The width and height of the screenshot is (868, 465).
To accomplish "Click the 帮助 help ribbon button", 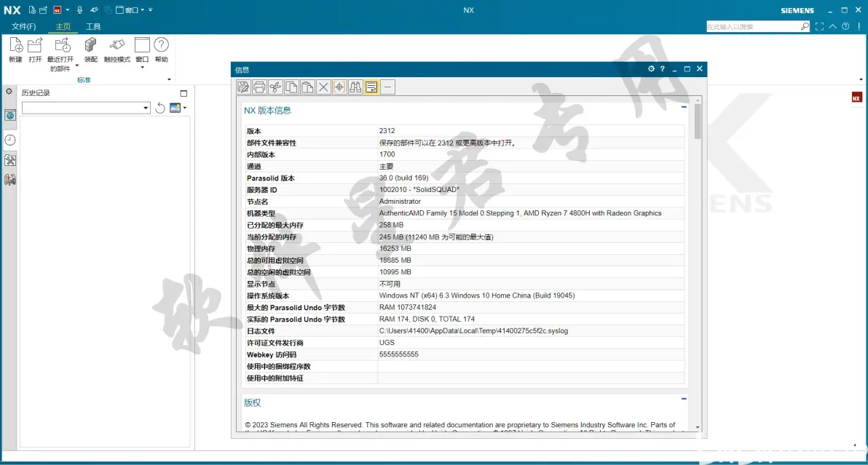I will click(x=161, y=50).
